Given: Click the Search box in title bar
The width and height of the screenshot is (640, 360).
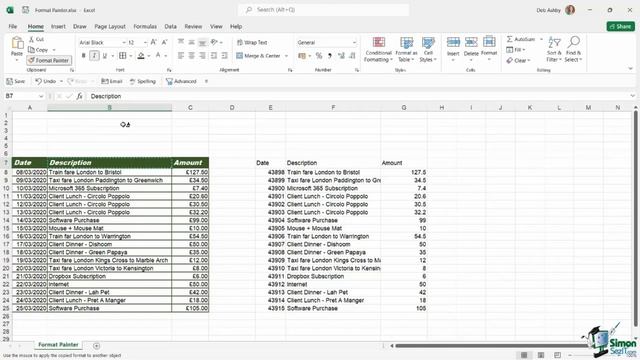Looking at the screenshot, I should point(323,10).
